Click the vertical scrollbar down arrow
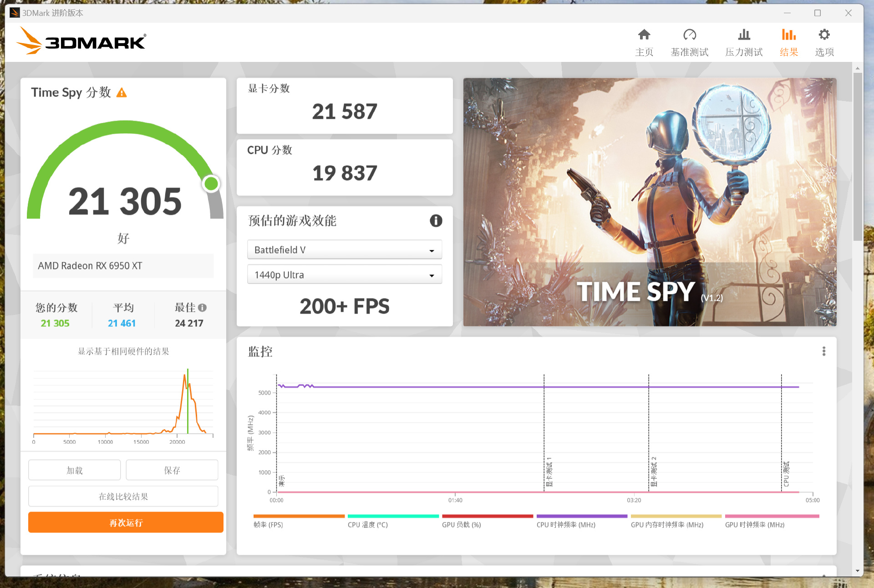Viewport: 874px width, 588px height. tap(858, 571)
